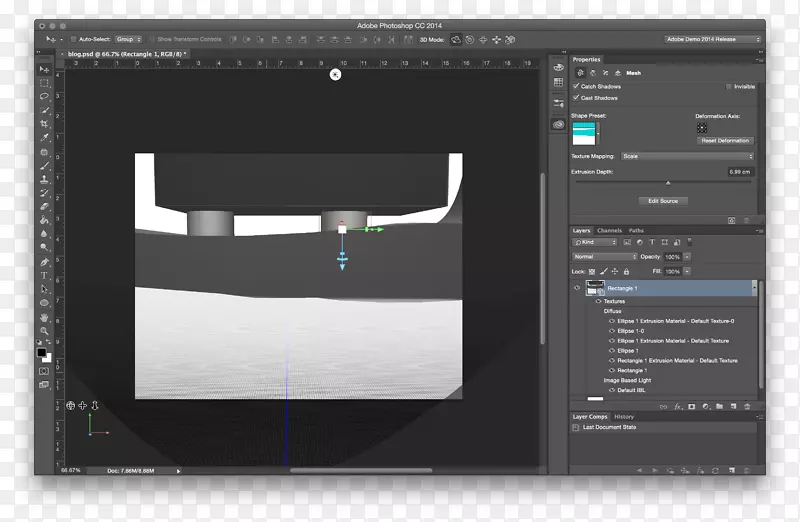The width and height of the screenshot is (800, 522).
Task: Pick the Crop tool
Action: [44, 124]
